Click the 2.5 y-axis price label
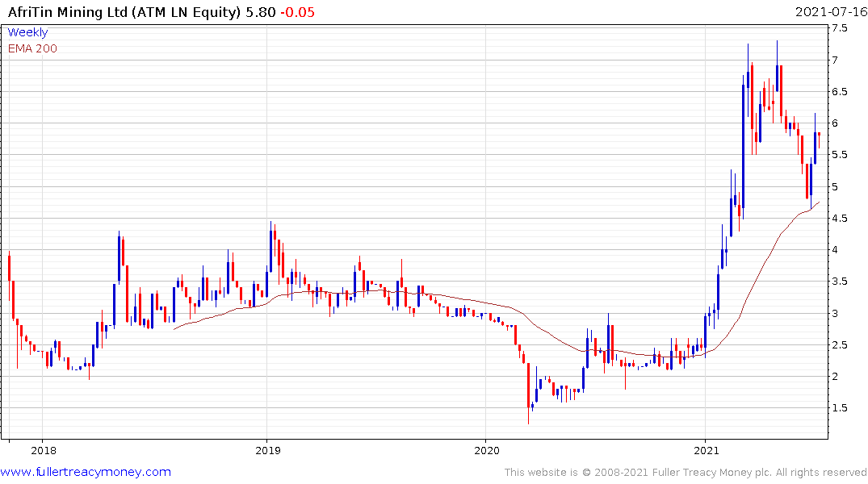868x484 pixels. tap(839, 345)
